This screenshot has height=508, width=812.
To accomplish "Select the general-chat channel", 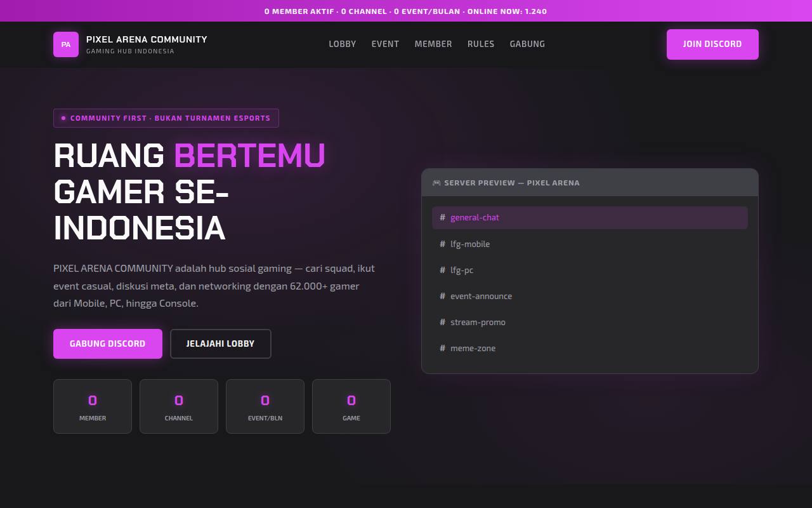I will pyautogui.click(x=590, y=218).
